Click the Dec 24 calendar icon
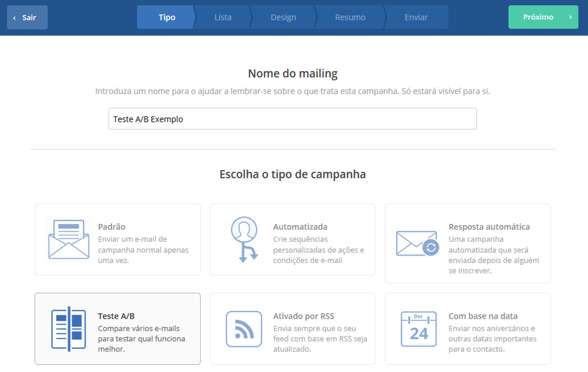Screen dimensions: 588x372 coord(419,329)
